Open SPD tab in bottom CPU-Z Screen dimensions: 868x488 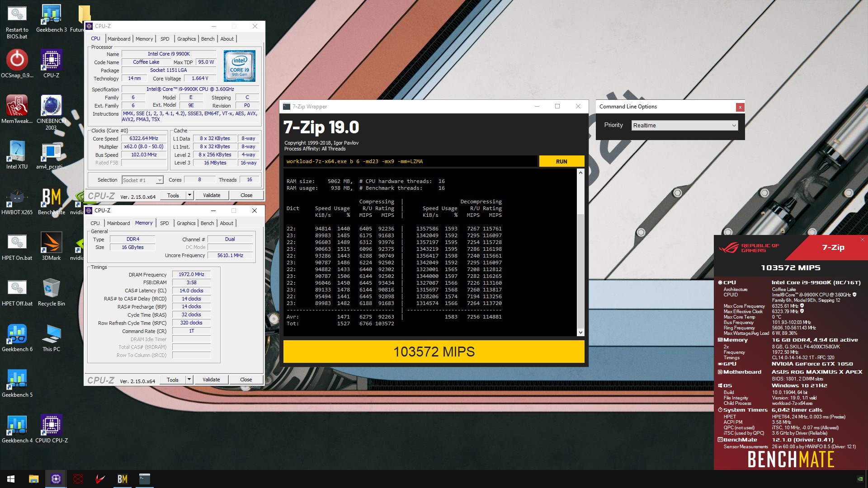pos(165,223)
